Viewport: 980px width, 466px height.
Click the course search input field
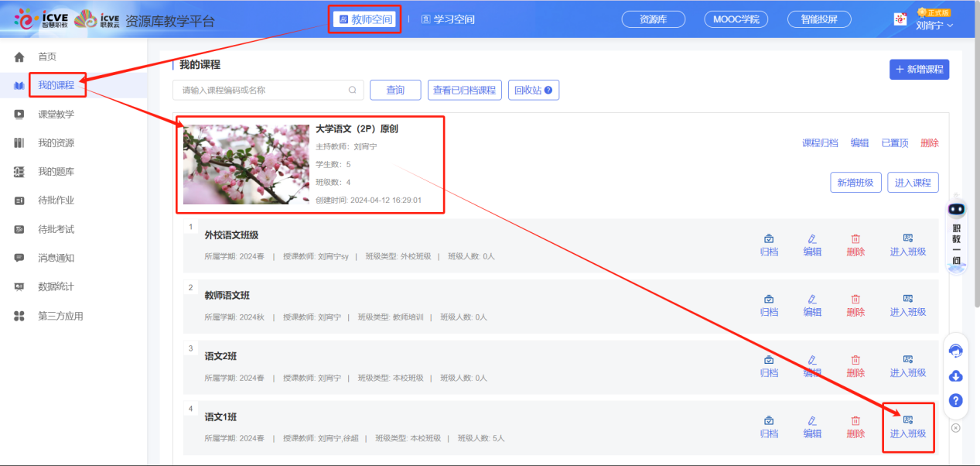(x=263, y=90)
